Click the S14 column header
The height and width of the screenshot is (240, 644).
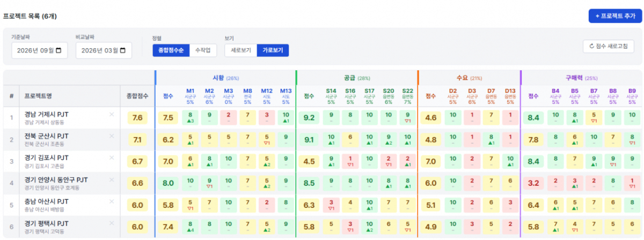(331, 96)
